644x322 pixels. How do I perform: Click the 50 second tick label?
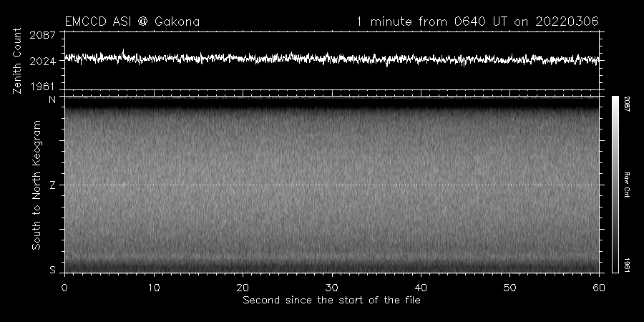pyautogui.click(x=510, y=288)
